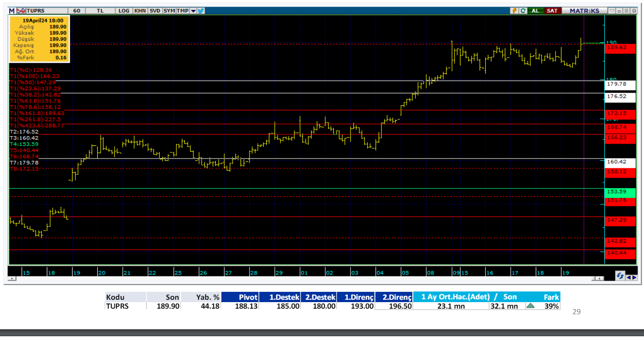The height and width of the screenshot is (340, 644).
Task: Open the TMP template button
Action: pyautogui.click(x=183, y=10)
